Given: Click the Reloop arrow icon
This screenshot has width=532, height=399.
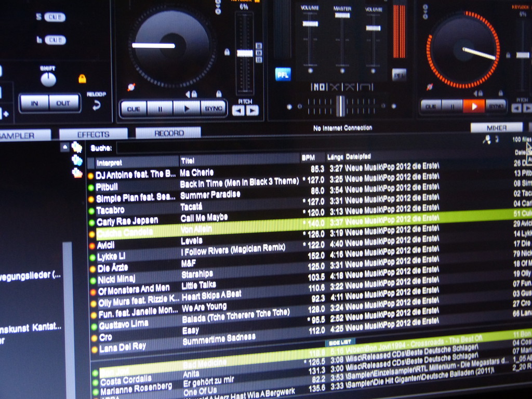Looking at the screenshot, I should pos(96,105).
